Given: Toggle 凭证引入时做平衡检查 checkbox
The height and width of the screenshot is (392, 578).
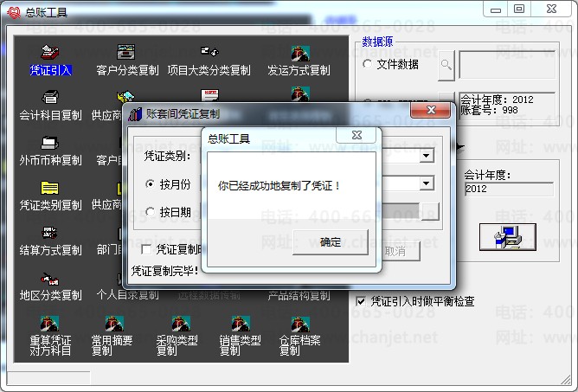Looking at the screenshot, I should (x=362, y=301).
